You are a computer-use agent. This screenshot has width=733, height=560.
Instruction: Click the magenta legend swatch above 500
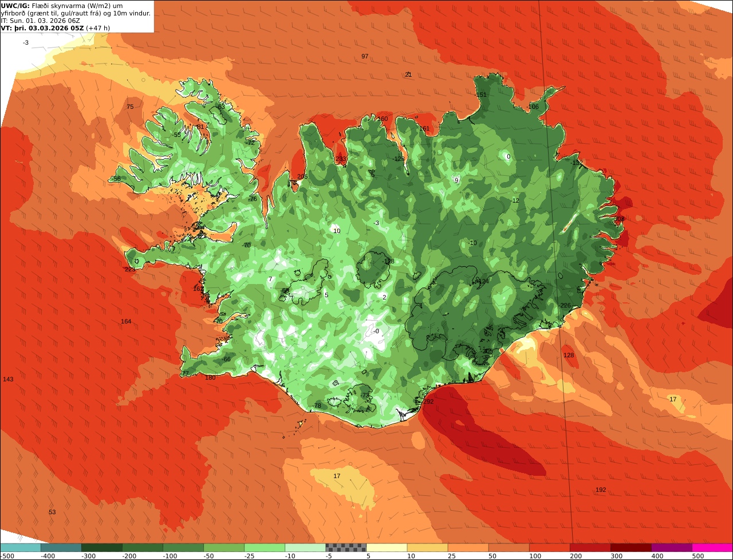tap(712, 547)
